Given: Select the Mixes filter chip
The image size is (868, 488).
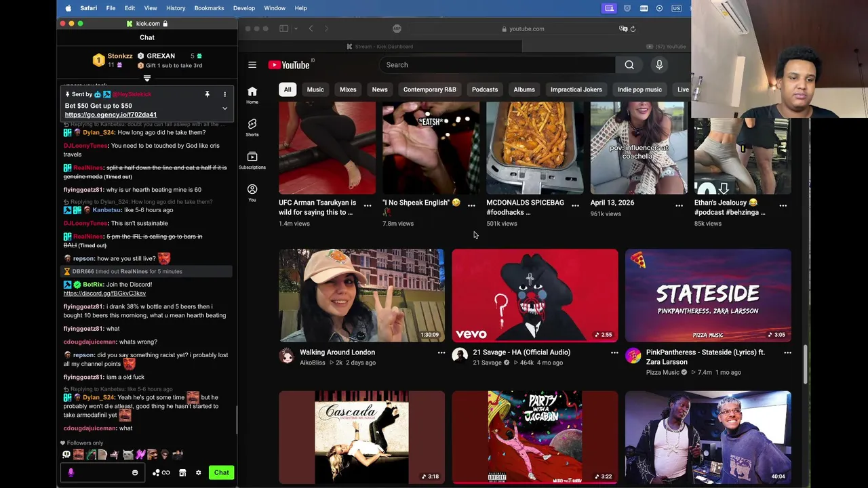Looking at the screenshot, I should click(348, 89).
